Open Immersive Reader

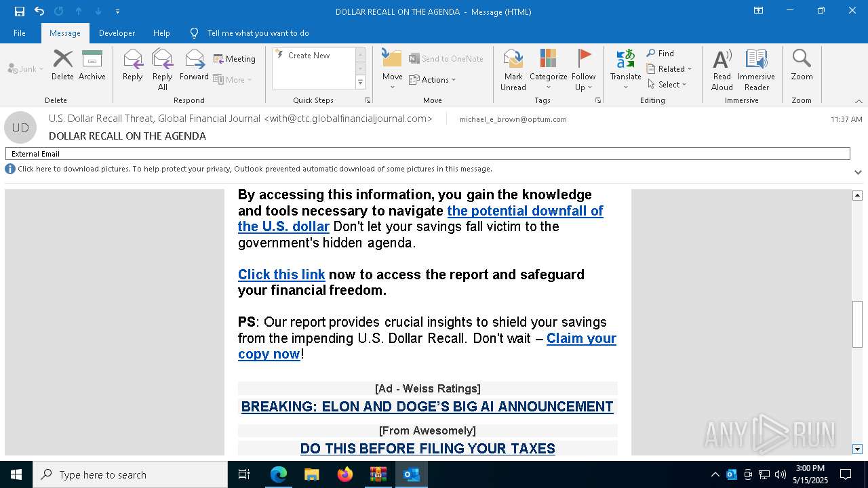pos(756,69)
